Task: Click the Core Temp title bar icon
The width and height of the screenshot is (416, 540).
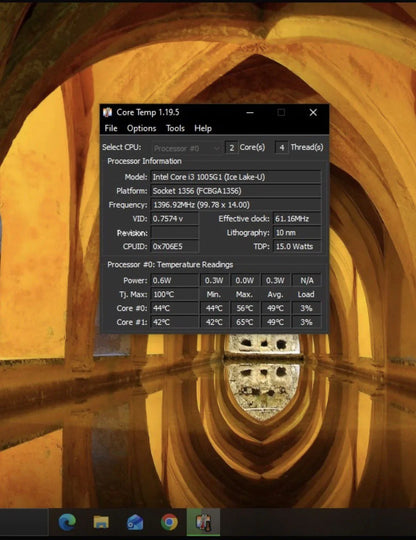Action: (x=108, y=112)
